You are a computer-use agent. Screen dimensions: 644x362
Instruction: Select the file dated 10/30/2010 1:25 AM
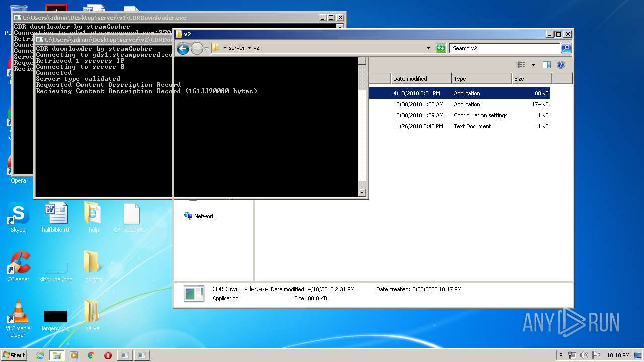[459, 104]
